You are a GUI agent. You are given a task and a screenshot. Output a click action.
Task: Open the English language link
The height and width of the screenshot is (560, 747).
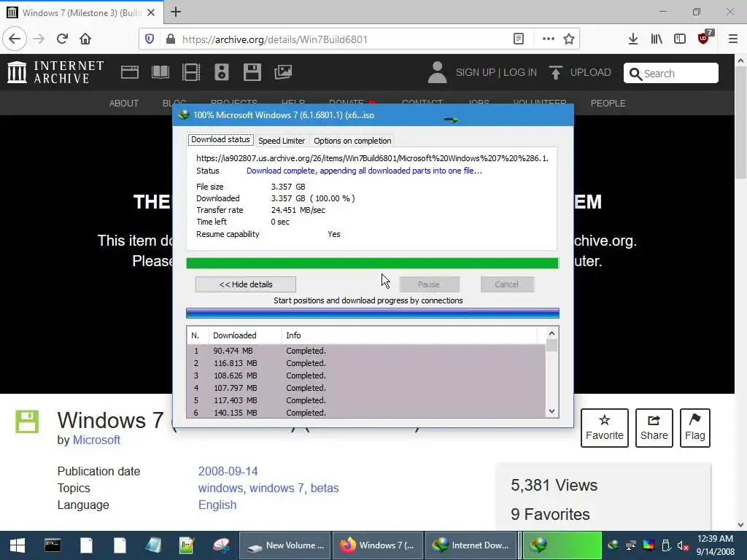(x=217, y=505)
